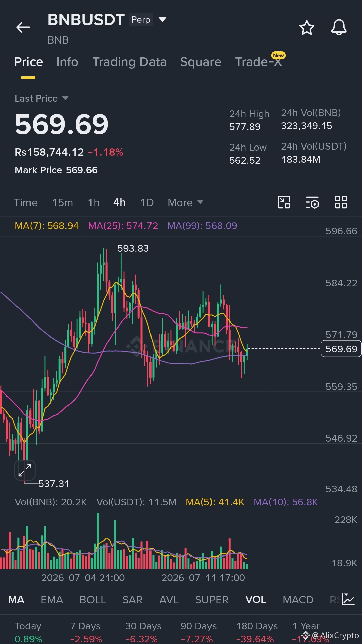Tap the -1.18% price change

pos(106,152)
